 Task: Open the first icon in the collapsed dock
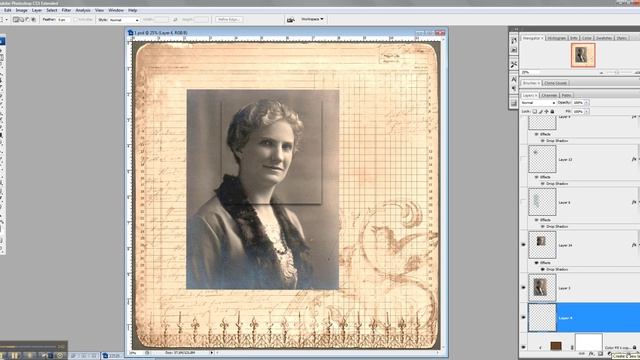coord(514,40)
